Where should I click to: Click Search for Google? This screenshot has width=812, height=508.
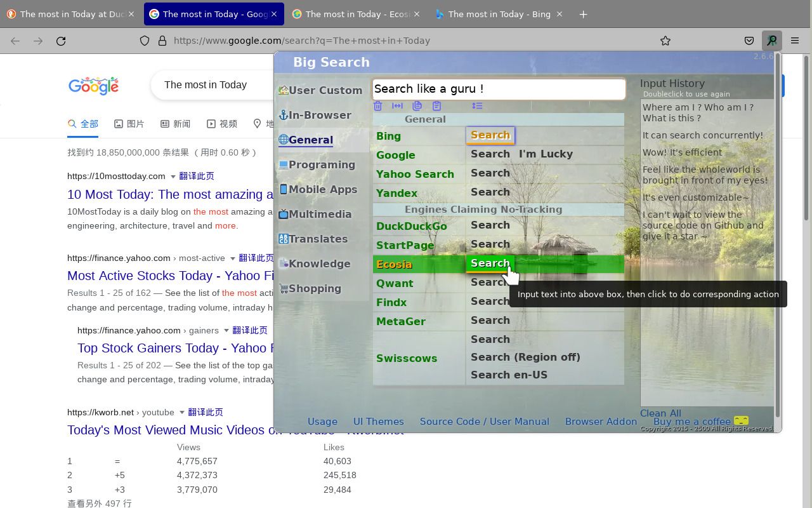pyautogui.click(x=490, y=154)
